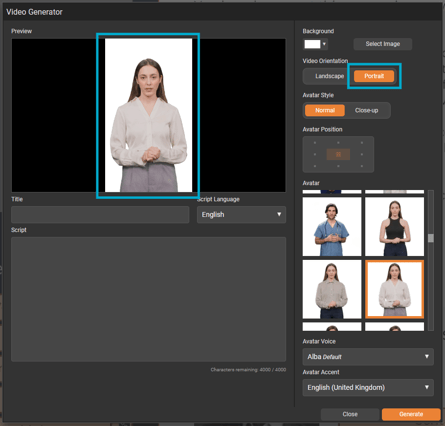
Task: Choose the top-left avatar position dot
Action: click(x=315, y=143)
